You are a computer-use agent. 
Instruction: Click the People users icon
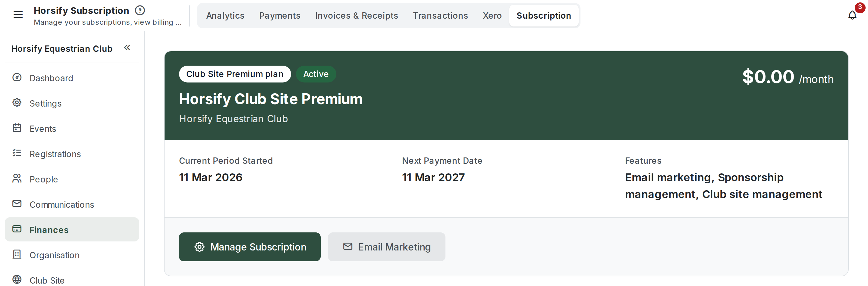[x=17, y=178]
